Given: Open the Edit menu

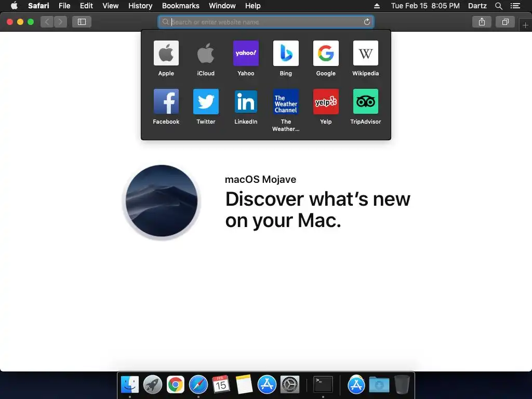Looking at the screenshot, I should pos(86,6).
